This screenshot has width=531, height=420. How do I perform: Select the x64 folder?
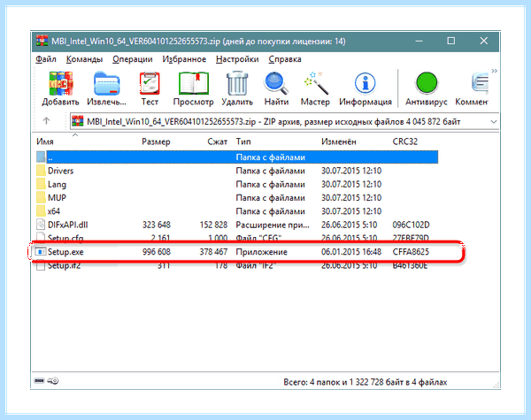point(54,211)
